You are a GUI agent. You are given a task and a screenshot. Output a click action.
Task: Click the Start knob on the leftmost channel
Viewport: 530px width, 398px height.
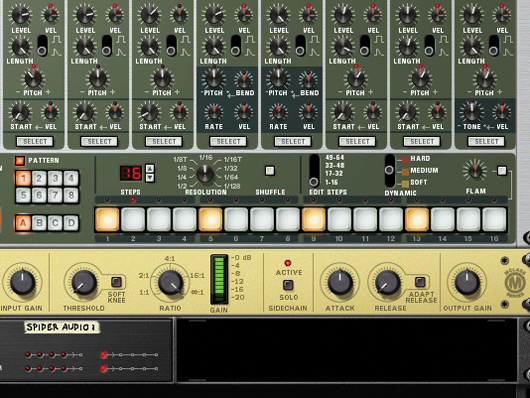21,112
